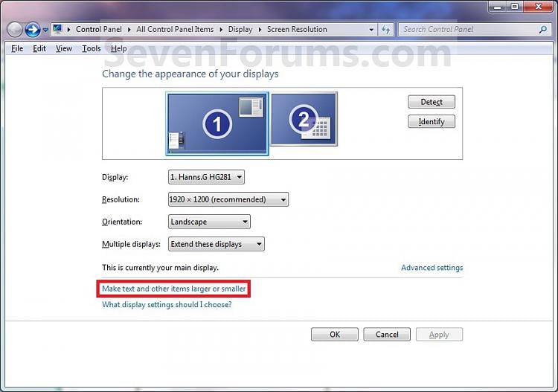Click the search magnifier icon

[x=543, y=30]
